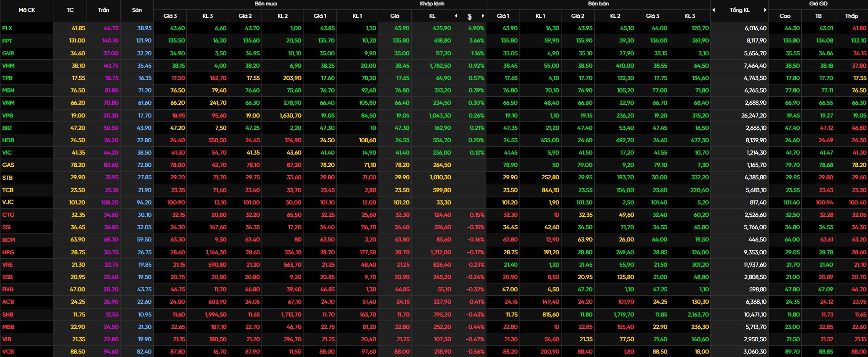The height and width of the screenshot is (357, 868).
Task: Click the TC column header
Action: pyautogui.click(x=70, y=10)
